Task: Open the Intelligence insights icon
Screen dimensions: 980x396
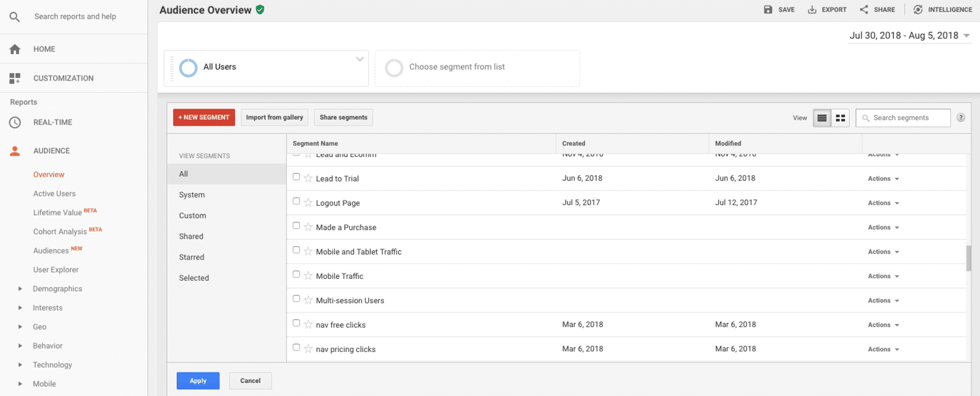Action: [x=918, y=9]
